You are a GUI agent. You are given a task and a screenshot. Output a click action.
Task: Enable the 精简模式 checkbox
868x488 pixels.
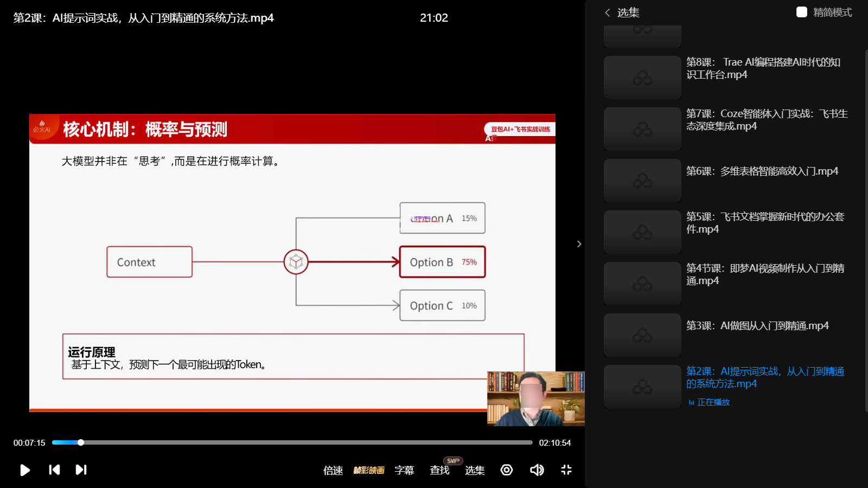(801, 12)
